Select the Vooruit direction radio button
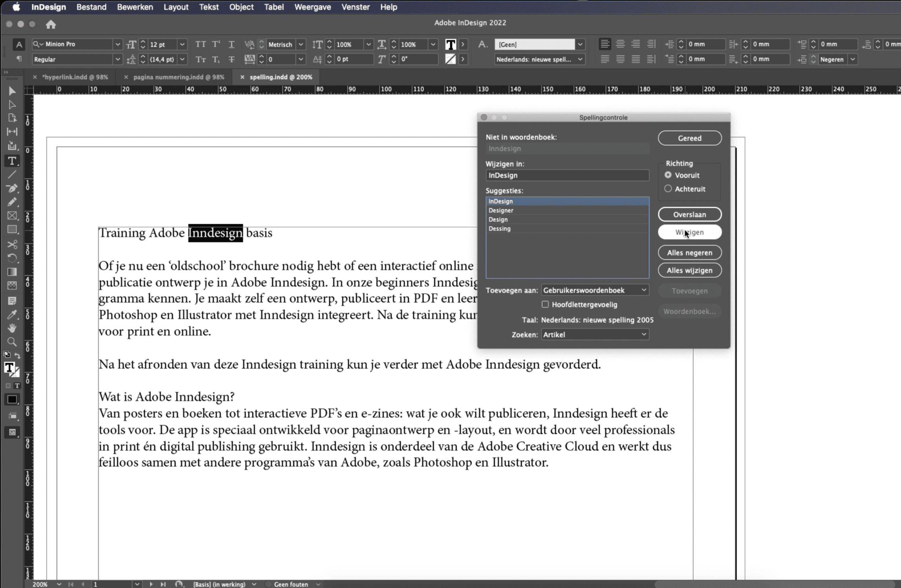The width and height of the screenshot is (901, 588). pyautogui.click(x=668, y=175)
